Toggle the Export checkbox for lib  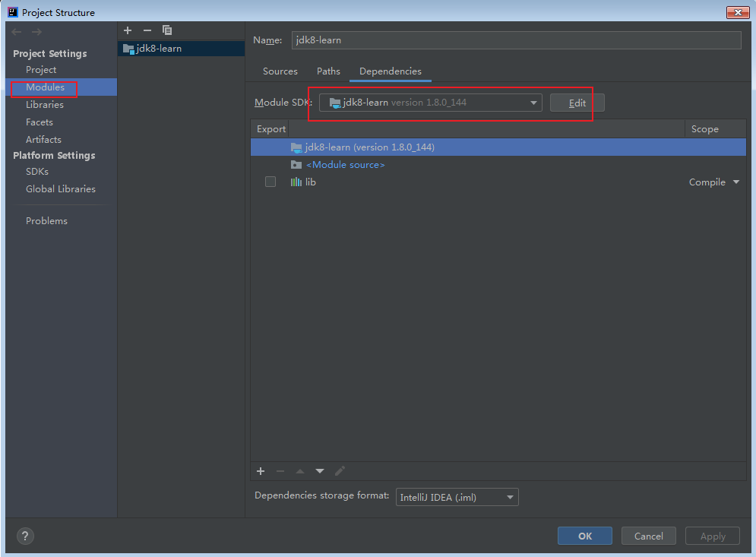pos(270,182)
